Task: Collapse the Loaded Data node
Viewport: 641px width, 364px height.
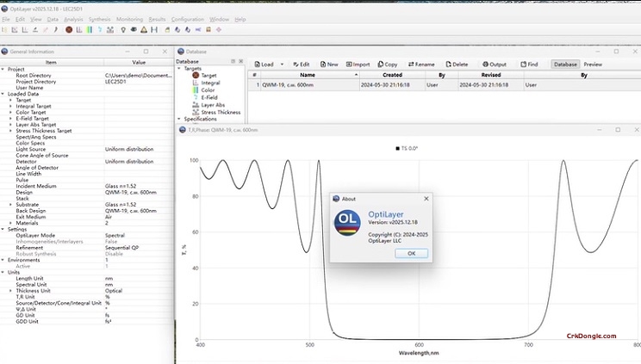Action: pos(3,94)
